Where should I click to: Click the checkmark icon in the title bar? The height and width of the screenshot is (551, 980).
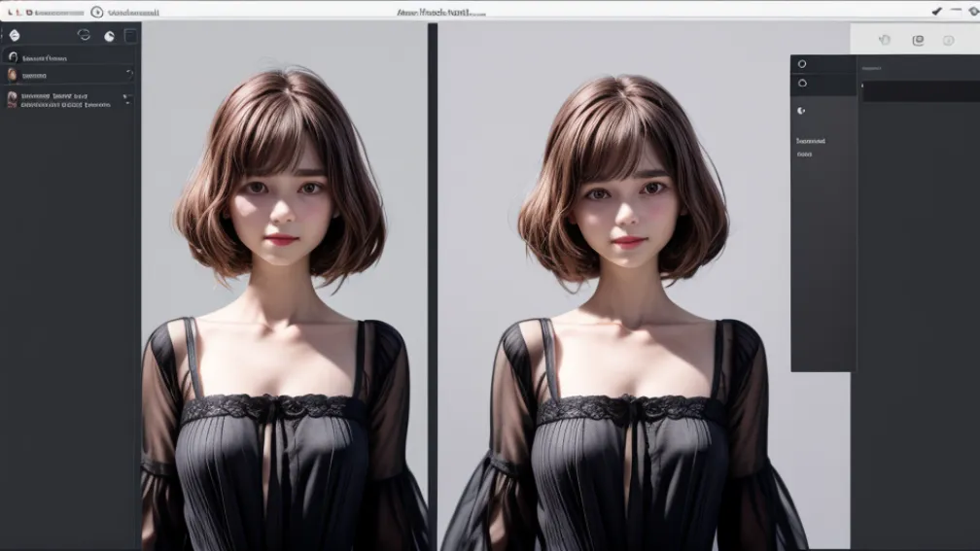[936, 11]
